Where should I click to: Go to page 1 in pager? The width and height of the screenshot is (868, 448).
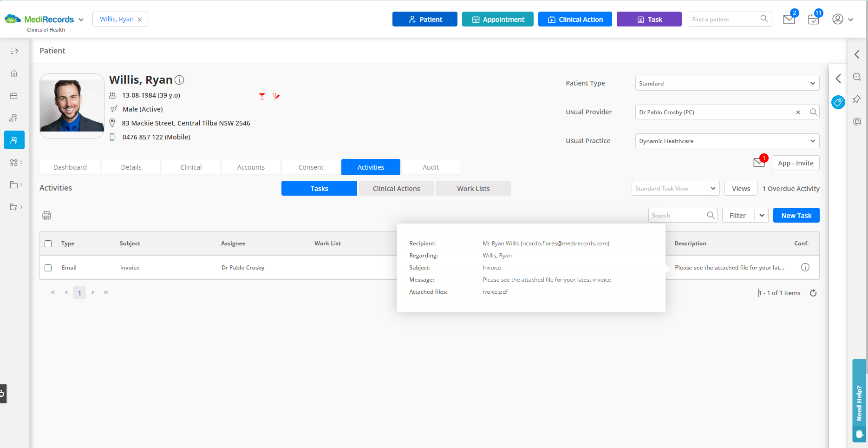79,293
